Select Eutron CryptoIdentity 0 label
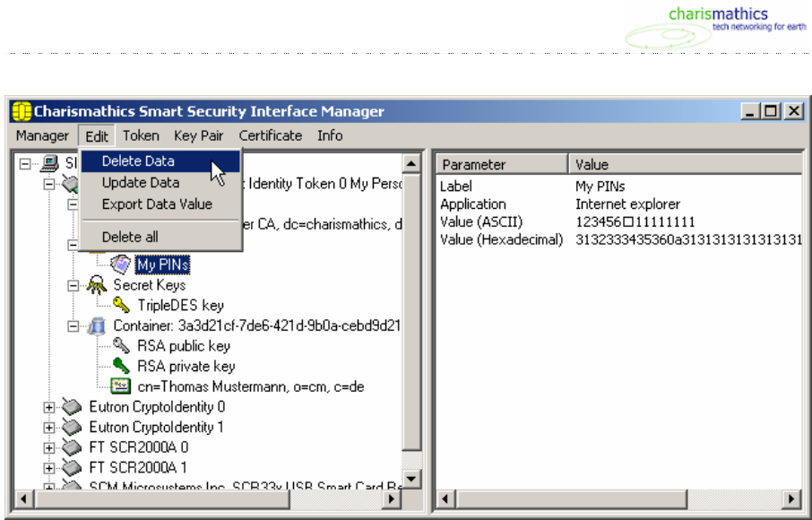Viewport: 812px width, 520px height. pos(157,407)
